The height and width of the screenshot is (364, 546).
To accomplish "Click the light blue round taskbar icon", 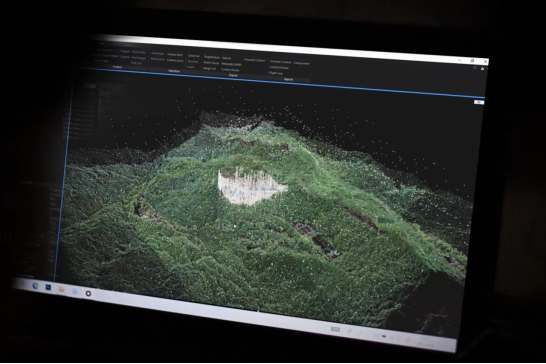I will pos(75,292).
